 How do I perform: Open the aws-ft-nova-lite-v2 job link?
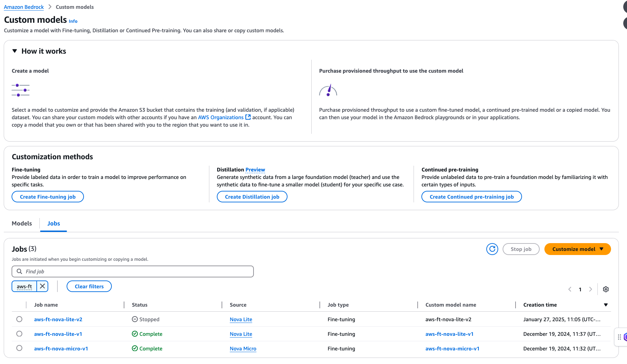point(58,320)
